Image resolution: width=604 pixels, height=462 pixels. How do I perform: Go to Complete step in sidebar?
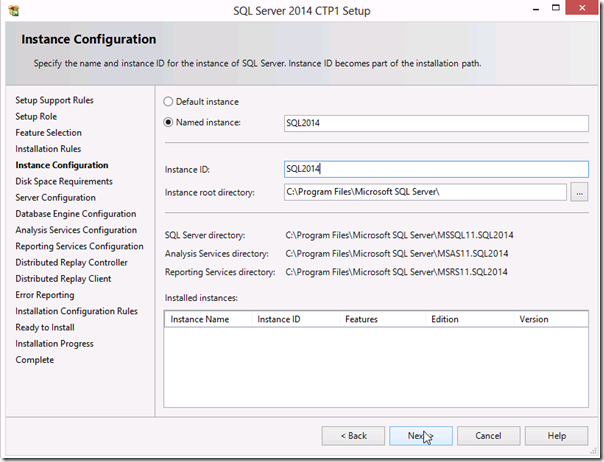click(x=35, y=360)
